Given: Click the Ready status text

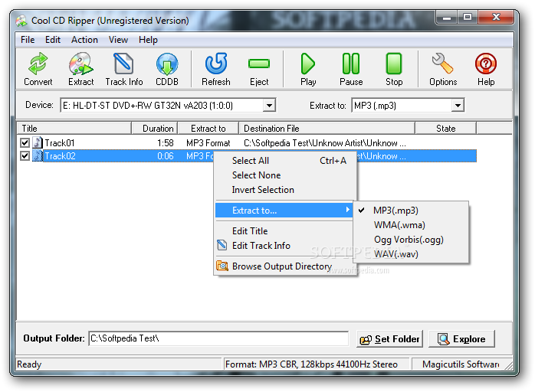Looking at the screenshot, I should click(x=29, y=364).
